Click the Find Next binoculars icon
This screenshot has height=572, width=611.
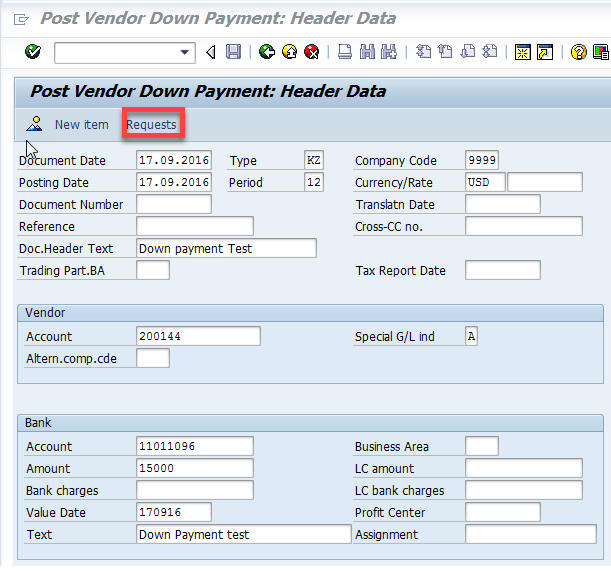coord(389,52)
